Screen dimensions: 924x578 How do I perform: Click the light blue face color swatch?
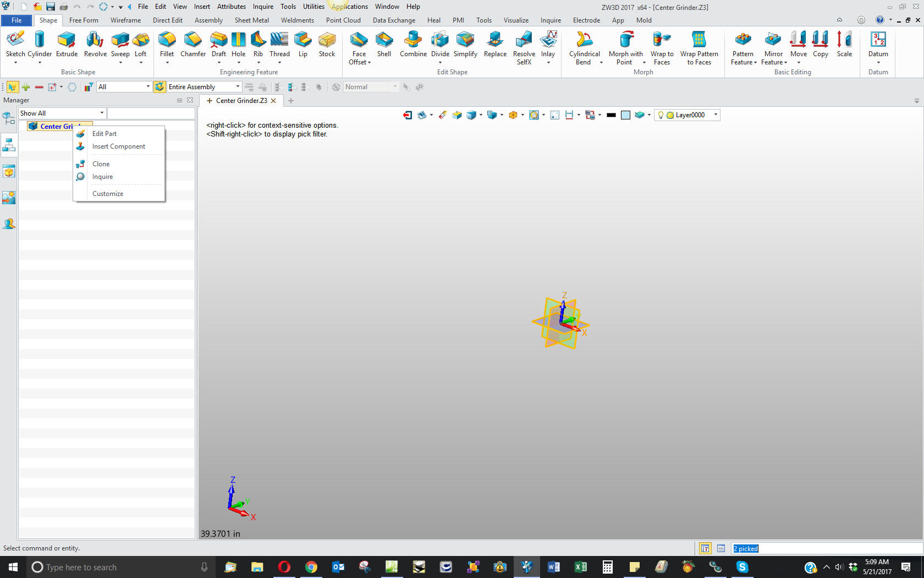coord(625,115)
